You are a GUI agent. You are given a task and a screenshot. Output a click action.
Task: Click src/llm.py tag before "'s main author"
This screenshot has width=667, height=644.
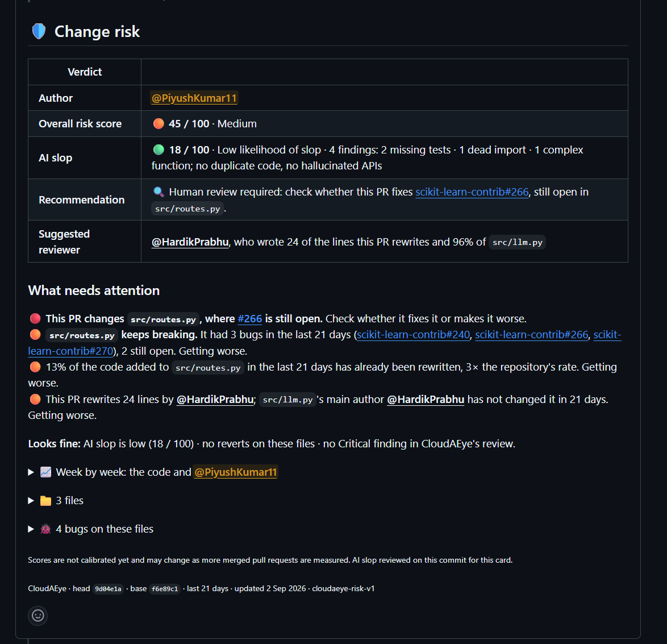[287, 400]
